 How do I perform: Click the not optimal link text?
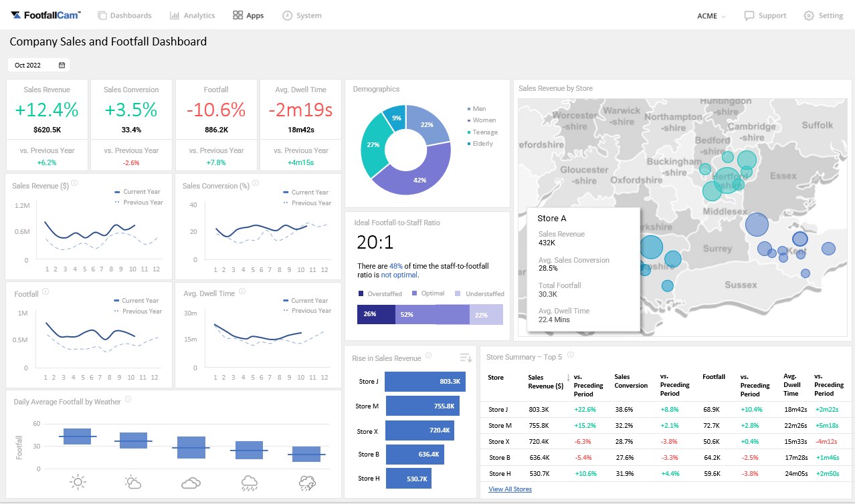point(399,275)
